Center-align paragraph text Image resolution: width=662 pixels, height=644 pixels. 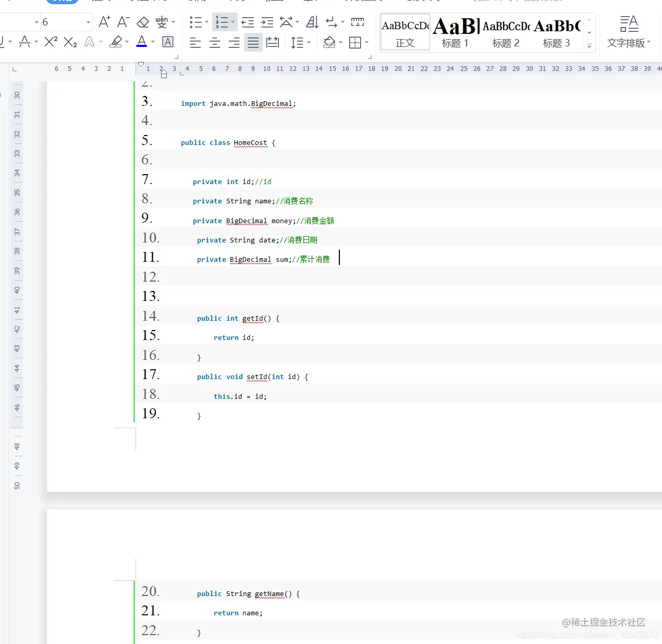[x=215, y=43]
